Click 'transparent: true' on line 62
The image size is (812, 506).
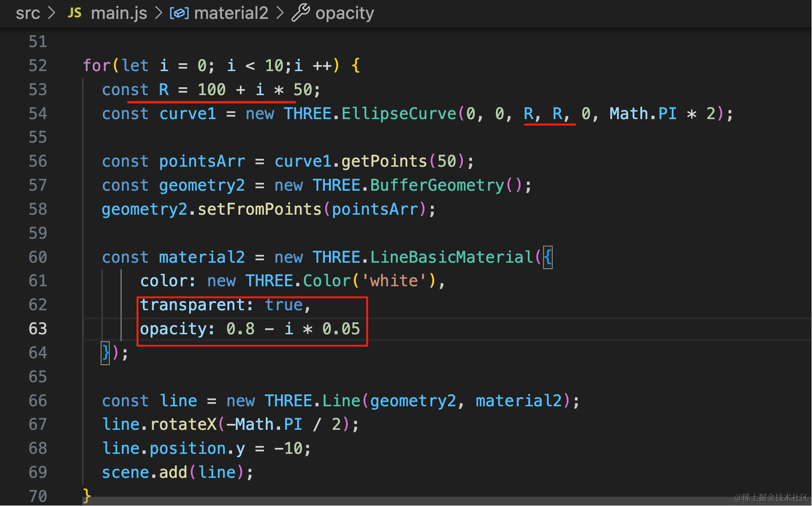(221, 305)
